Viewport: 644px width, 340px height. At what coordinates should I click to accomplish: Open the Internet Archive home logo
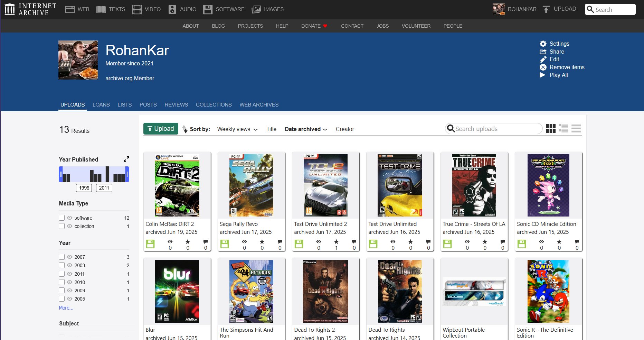click(30, 9)
